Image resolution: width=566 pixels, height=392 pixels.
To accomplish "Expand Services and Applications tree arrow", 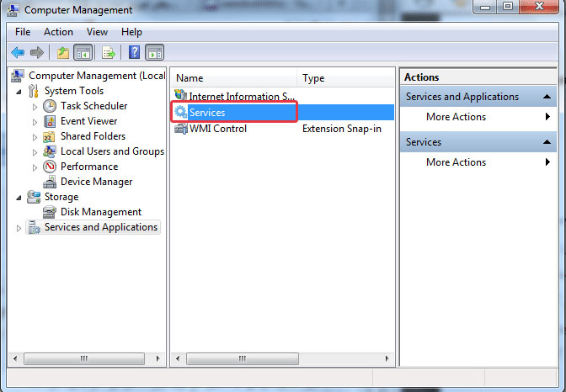I will (x=19, y=228).
